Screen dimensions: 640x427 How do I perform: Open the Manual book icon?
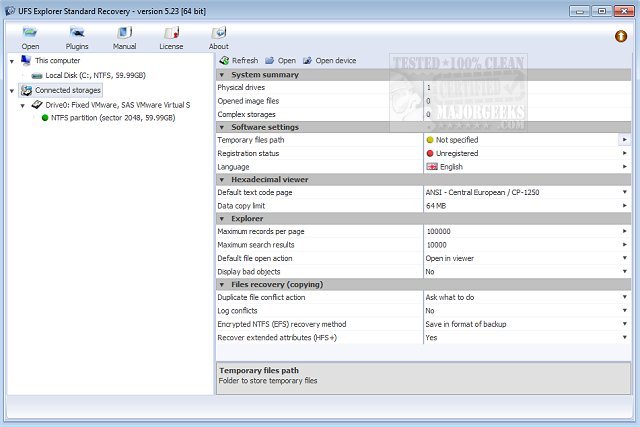(x=124, y=37)
